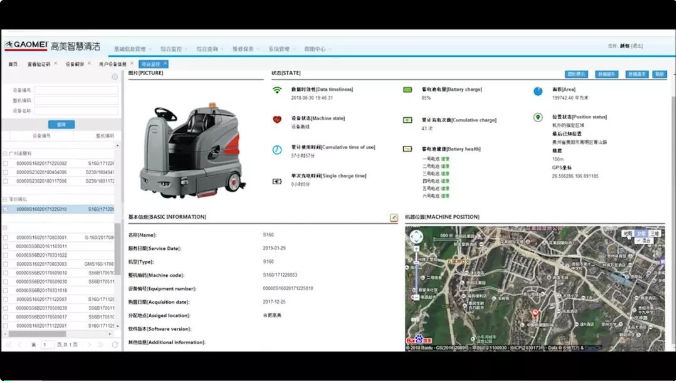The width and height of the screenshot is (676, 383).
Task: Click the logout link beside the username
Action: point(637,46)
